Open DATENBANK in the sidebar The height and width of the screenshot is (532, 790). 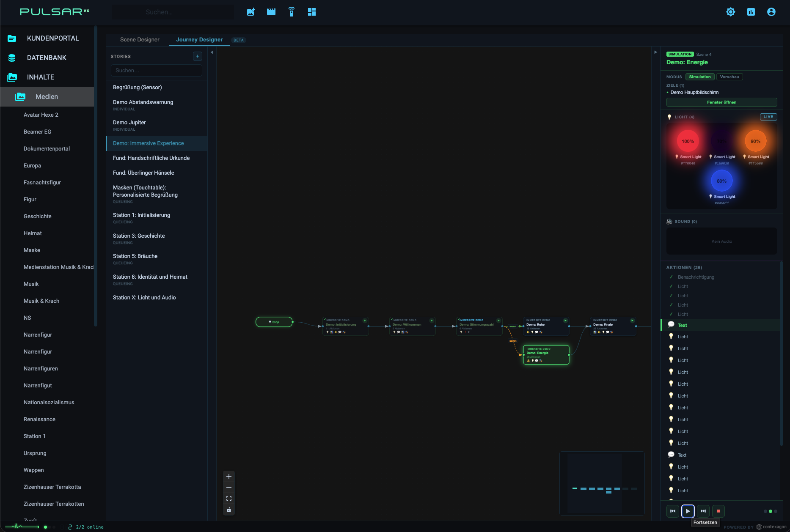(47, 58)
